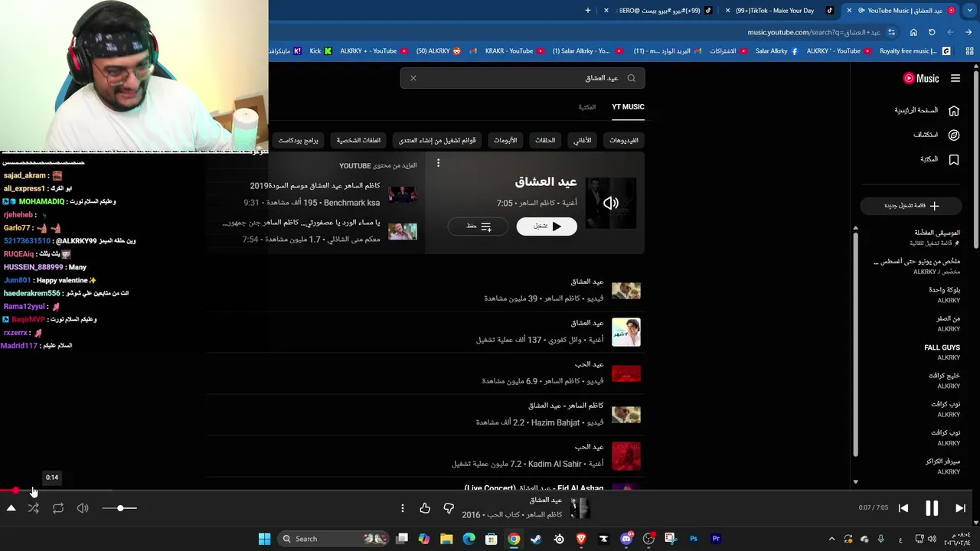Viewport: 980px width, 551px height.
Task: Filter by قوائم تشغيل من إنشاء المنتدى chip
Action: 437,140
